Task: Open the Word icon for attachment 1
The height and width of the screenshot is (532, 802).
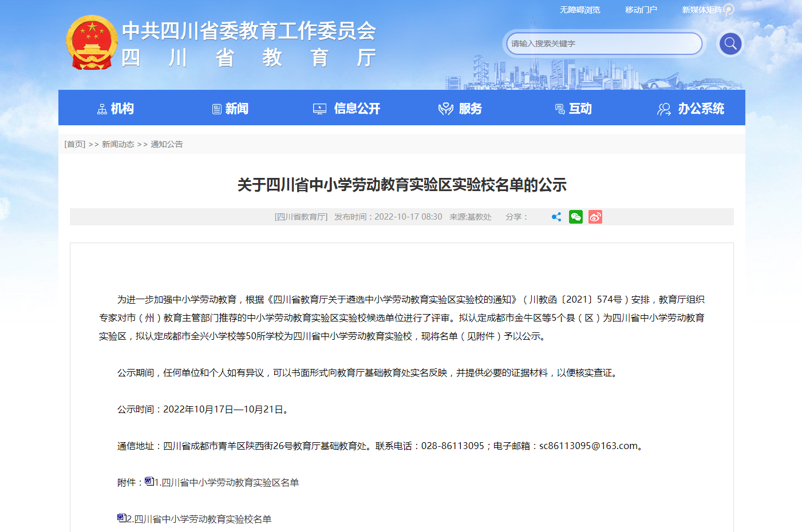Action: (x=149, y=482)
